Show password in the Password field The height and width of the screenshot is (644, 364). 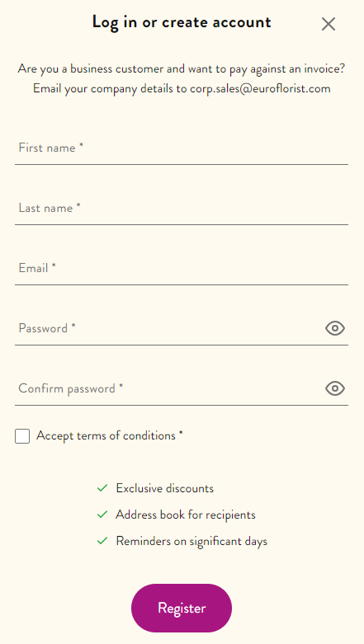click(335, 328)
